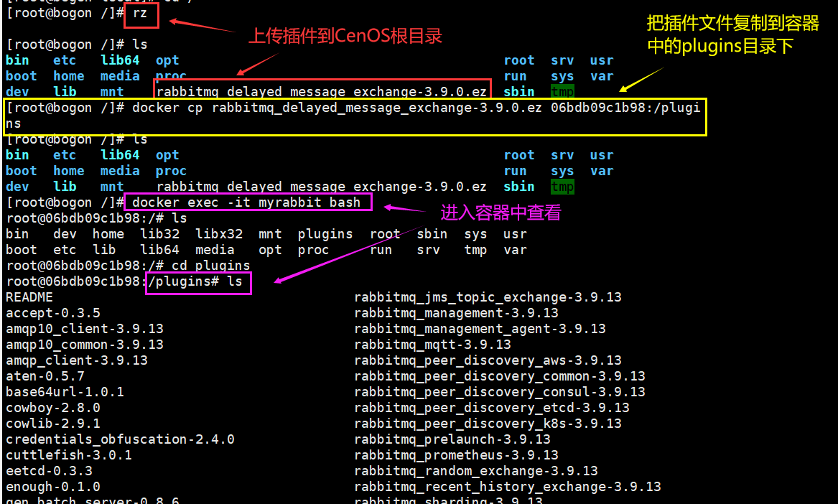Select the 'amqp10_client-3.9.13' entry
Screen dimensions: 838x504
point(85,329)
